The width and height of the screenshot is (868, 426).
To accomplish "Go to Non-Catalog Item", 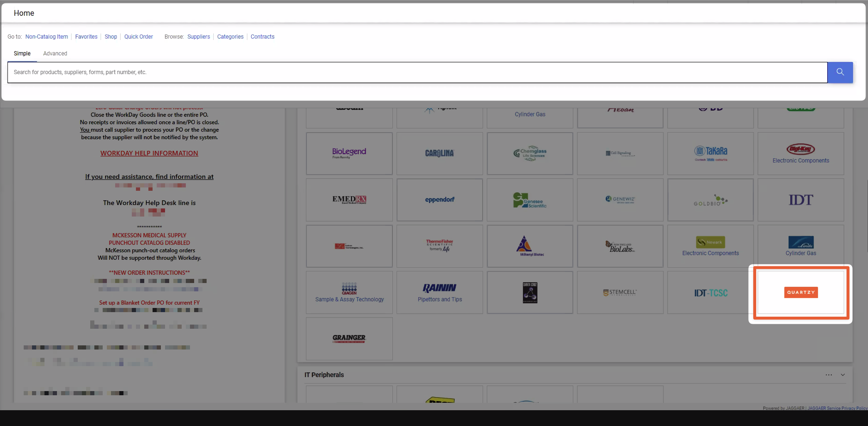I will point(47,37).
